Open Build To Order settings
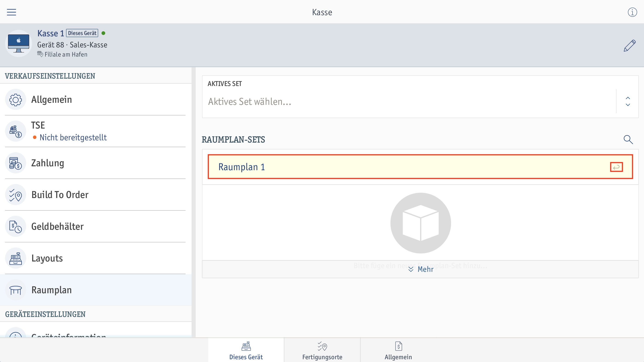Image resolution: width=644 pixels, height=362 pixels. coord(95,195)
